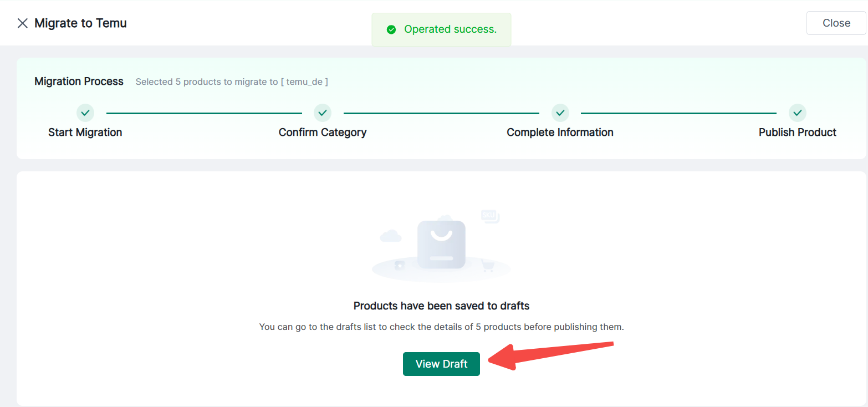
Task: Click the X icon beside Migrate to Temu
Action: pyautogui.click(x=22, y=23)
